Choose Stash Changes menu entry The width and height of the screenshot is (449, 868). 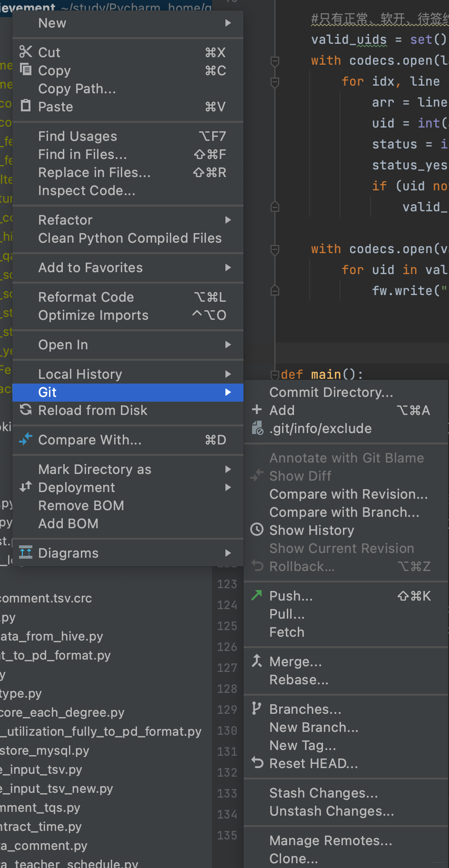(x=323, y=793)
